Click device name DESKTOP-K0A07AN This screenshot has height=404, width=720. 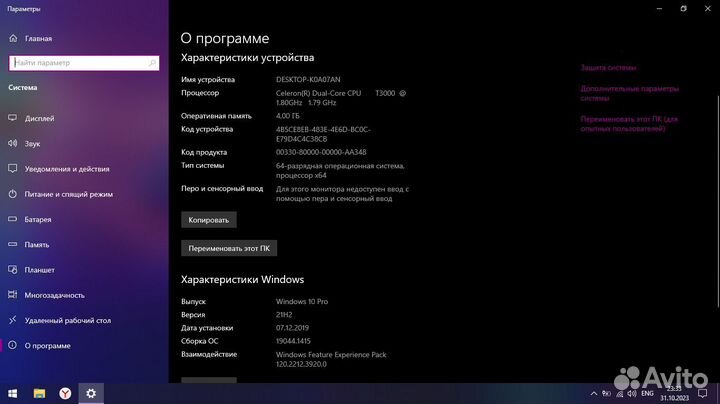[308, 79]
